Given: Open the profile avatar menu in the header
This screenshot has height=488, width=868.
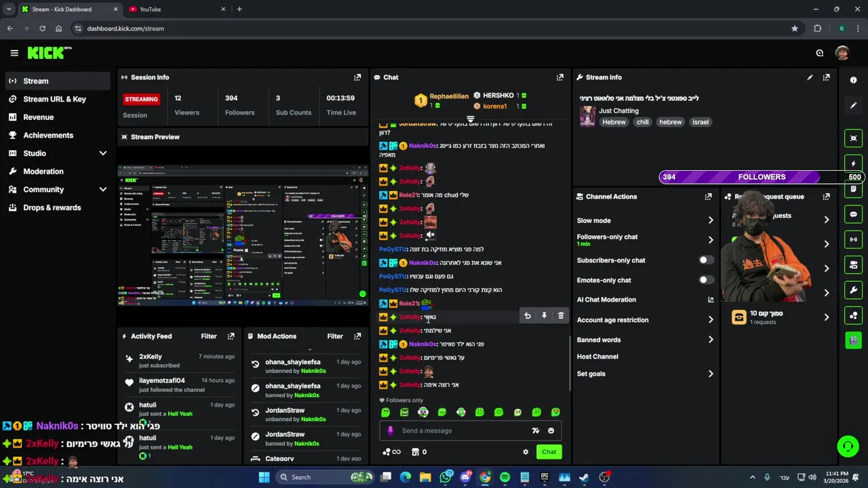Looking at the screenshot, I should click(x=842, y=53).
